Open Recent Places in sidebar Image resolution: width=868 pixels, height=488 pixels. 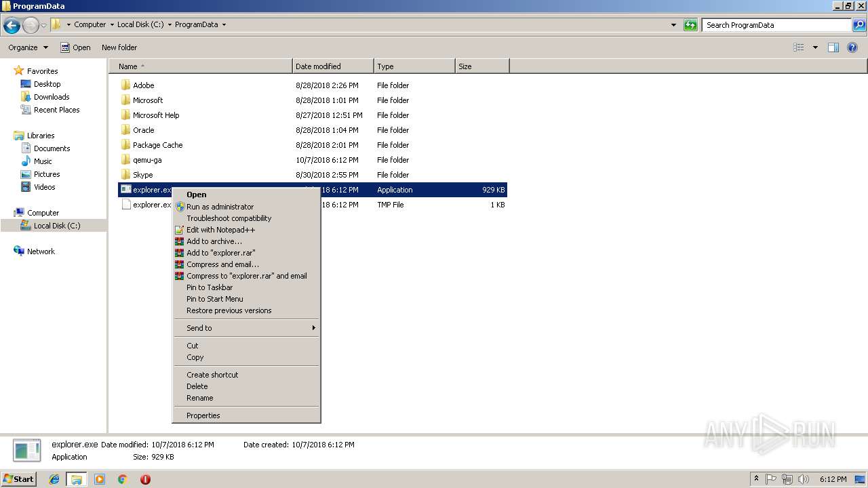(x=50, y=110)
